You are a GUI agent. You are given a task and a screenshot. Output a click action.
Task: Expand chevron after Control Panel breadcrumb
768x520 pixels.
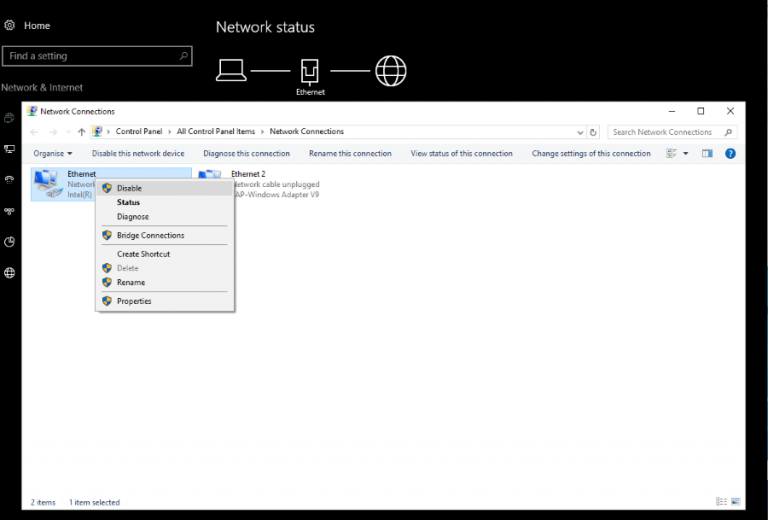point(169,132)
